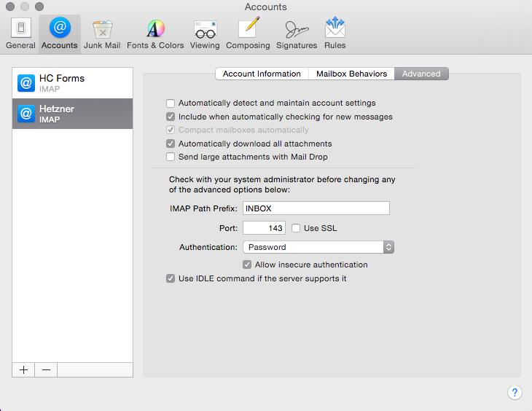Open the Rules preferences pane
Image resolution: width=532 pixels, height=411 pixels.
(x=335, y=34)
